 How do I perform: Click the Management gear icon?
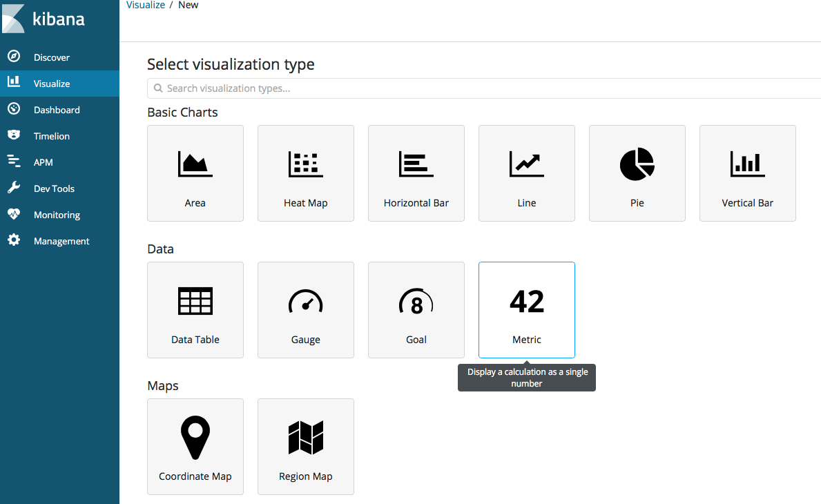click(x=14, y=240)
